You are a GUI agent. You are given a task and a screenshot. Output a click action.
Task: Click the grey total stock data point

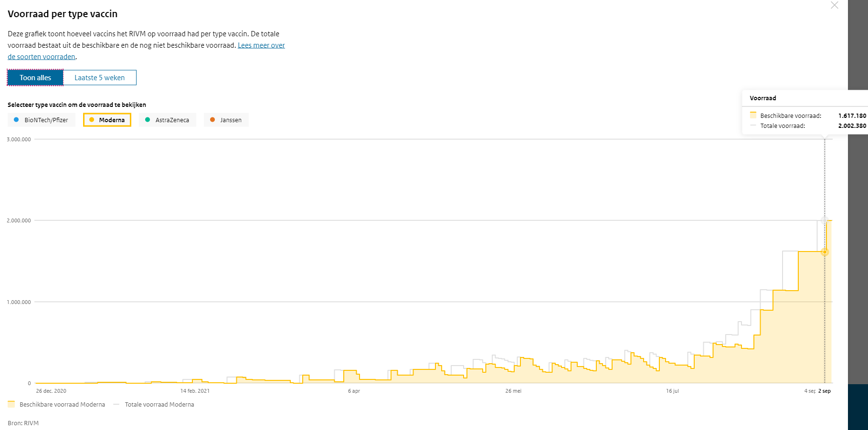pyautogui.click(x=825, y=220)
